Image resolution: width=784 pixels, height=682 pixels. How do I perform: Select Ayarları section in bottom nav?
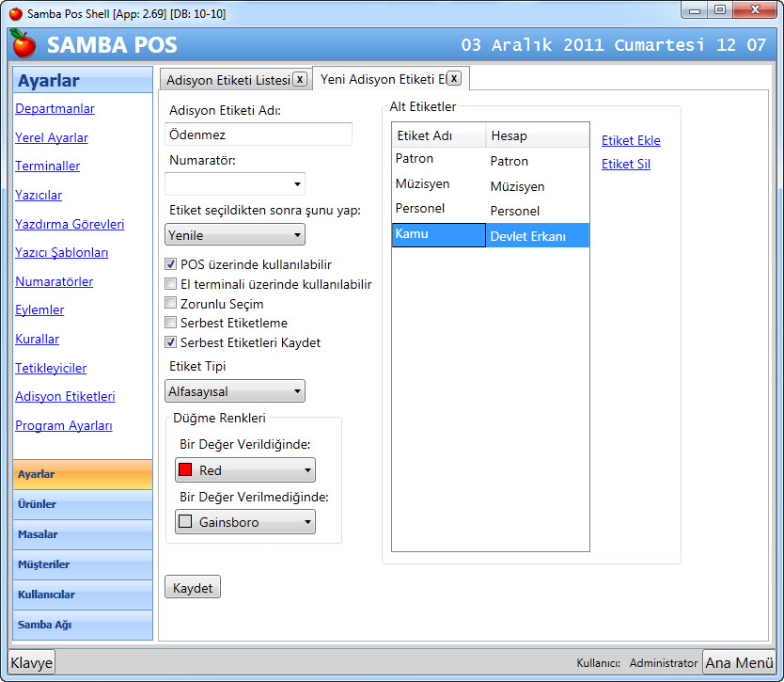83,474
